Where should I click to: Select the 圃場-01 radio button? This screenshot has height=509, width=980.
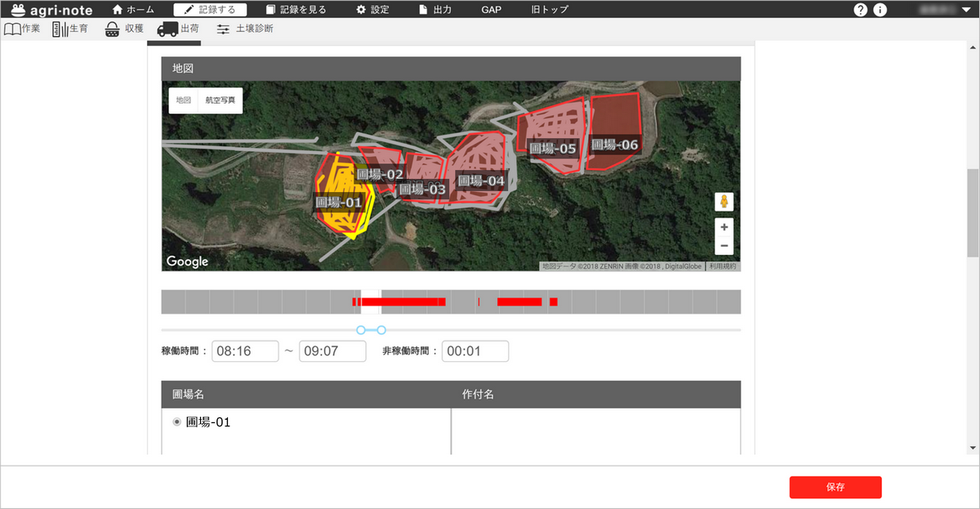click(x=177, y=422)
